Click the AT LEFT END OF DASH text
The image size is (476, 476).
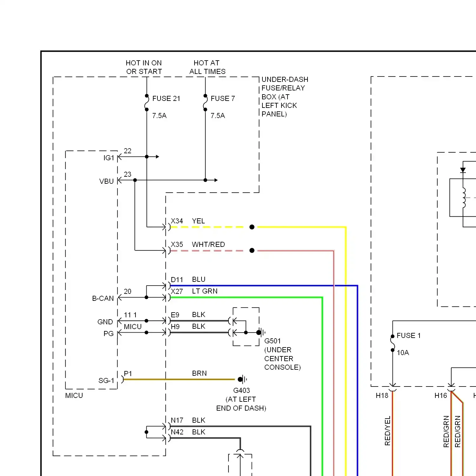pos(241,404)
